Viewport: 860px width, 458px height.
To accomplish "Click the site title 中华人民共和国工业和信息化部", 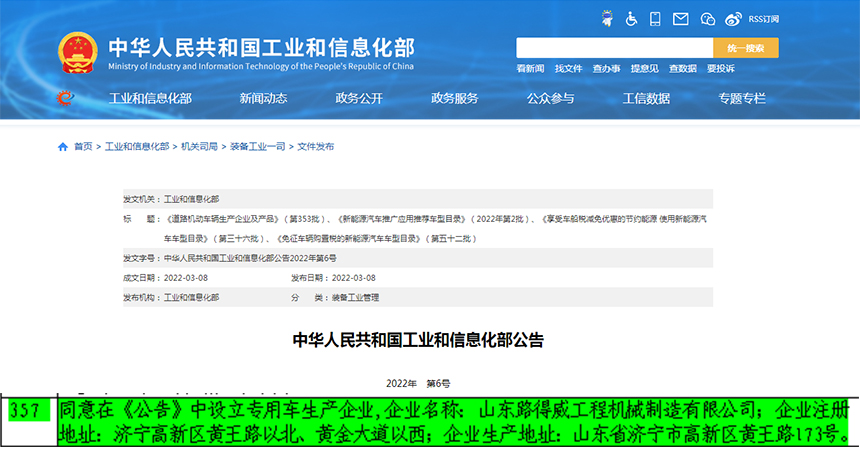I will point(262,47).
